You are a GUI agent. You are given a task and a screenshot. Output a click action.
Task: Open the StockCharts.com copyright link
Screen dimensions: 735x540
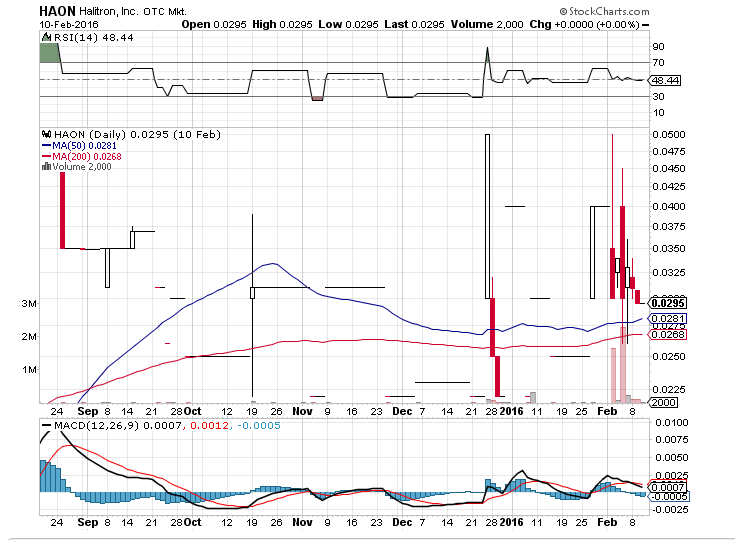pyautogui.click(x=604, y=11)
